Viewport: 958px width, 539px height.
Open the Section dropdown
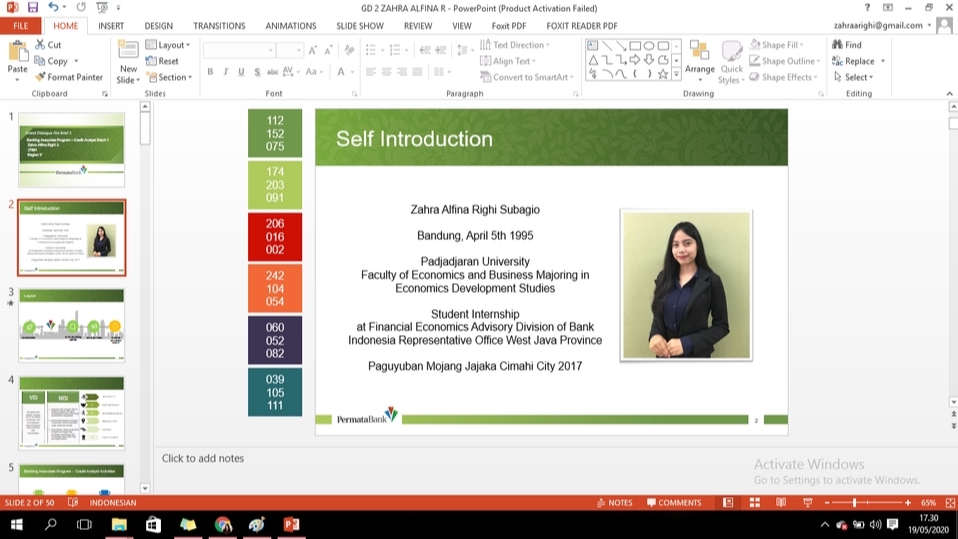(x=169, y=77)
